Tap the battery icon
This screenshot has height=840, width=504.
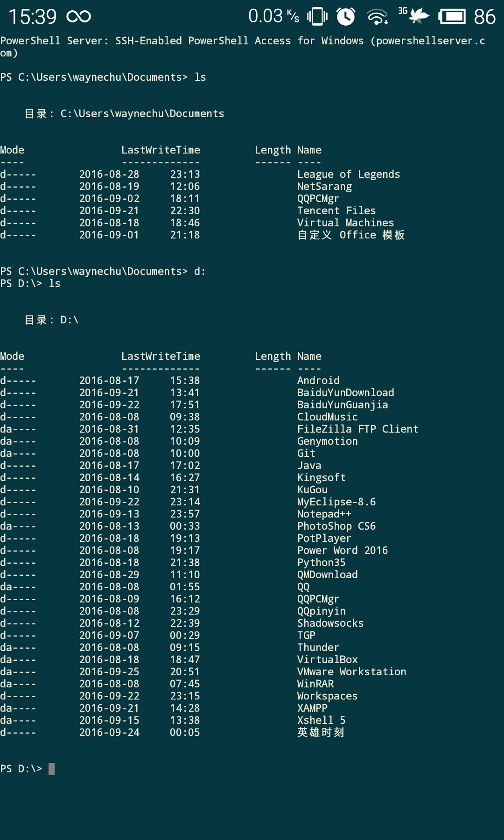(x=452, y=17)
